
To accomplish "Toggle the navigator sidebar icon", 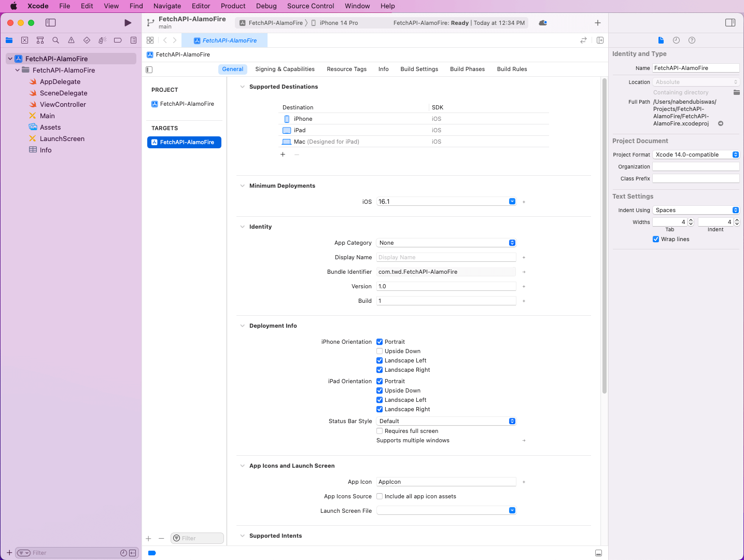I will tap(50, 23).
